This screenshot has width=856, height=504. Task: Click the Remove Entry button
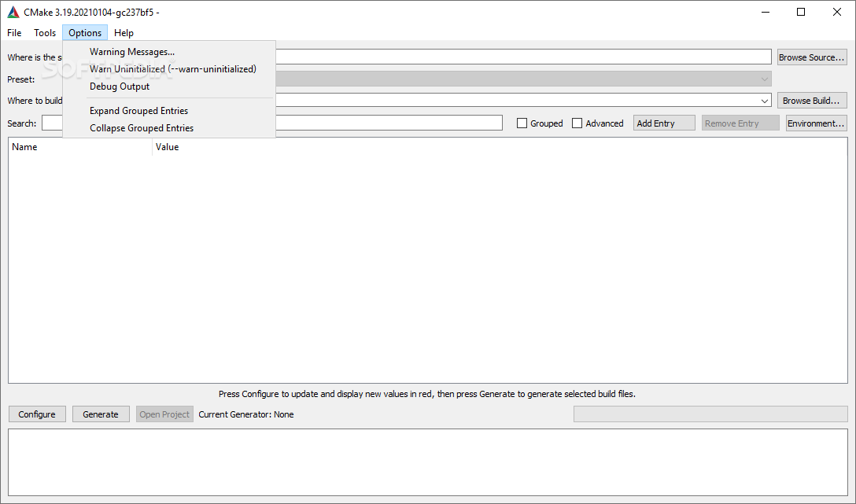(x=740, y=123)
